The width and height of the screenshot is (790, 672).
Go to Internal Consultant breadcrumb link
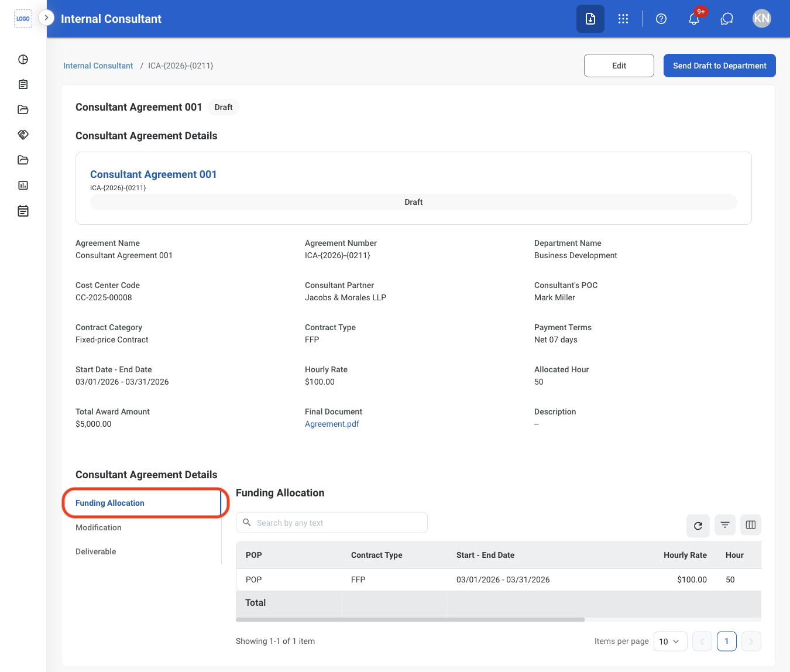tap(98, 66)
